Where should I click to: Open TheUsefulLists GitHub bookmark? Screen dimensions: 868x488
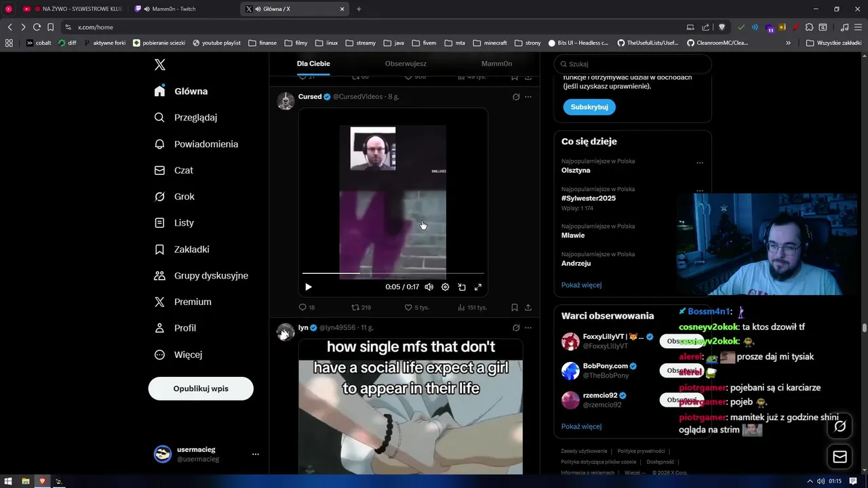pyautogui.click(x=648, y=43)
